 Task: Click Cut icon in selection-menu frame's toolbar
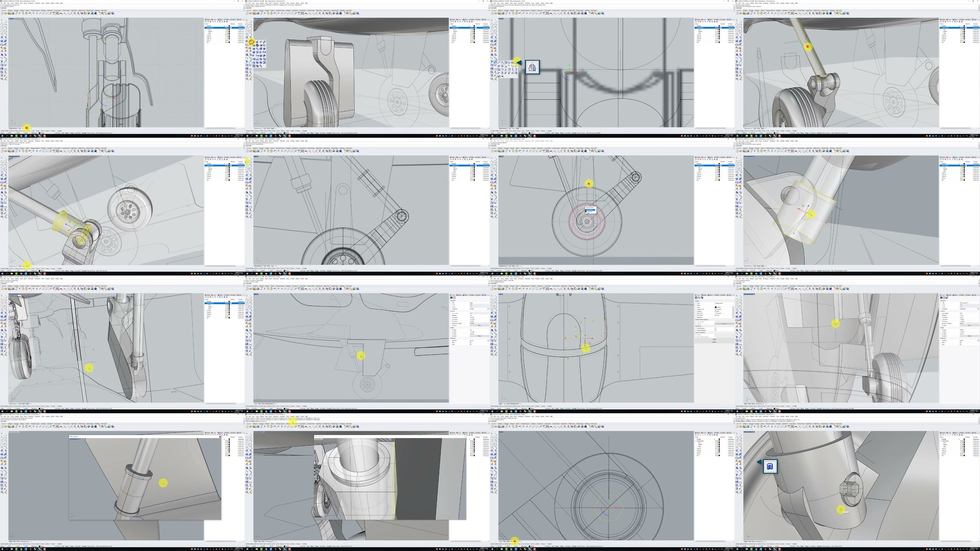click(510, 151)
